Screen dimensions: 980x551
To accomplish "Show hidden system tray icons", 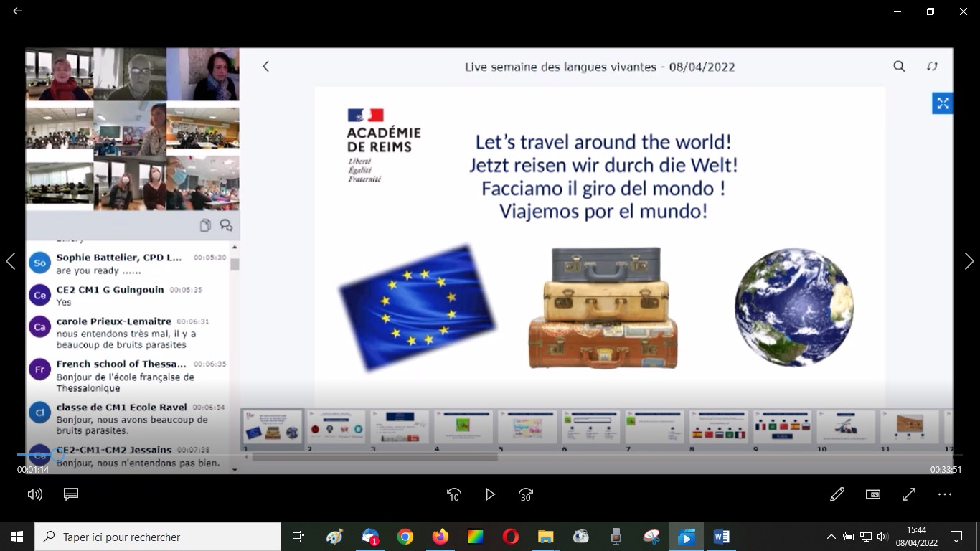I will pos(831,537).
